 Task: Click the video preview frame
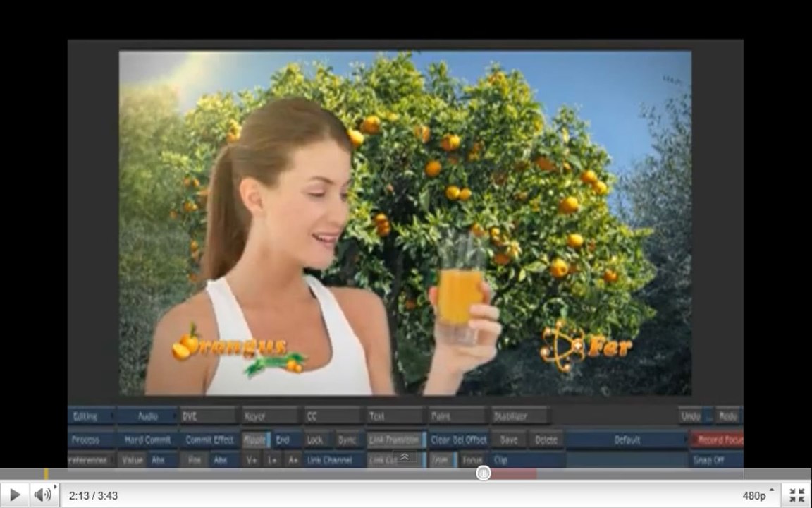click(x=405, y=222)
